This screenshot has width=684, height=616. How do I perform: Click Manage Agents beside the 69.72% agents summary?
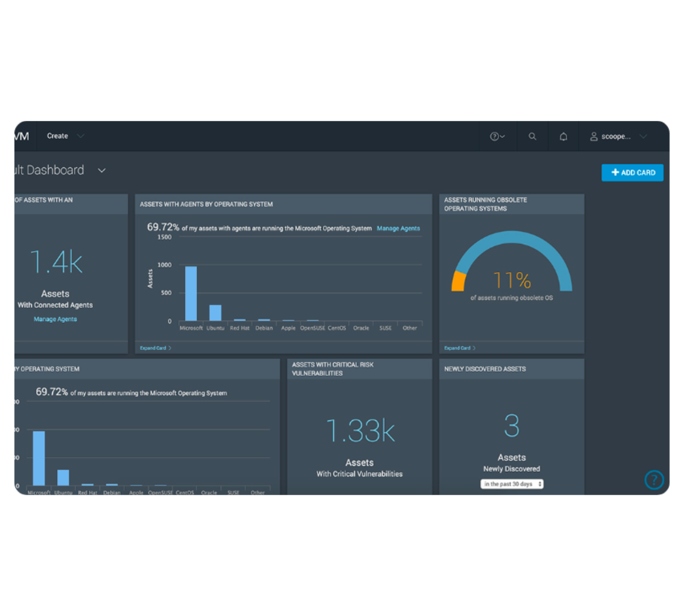[x=398, y=228]
